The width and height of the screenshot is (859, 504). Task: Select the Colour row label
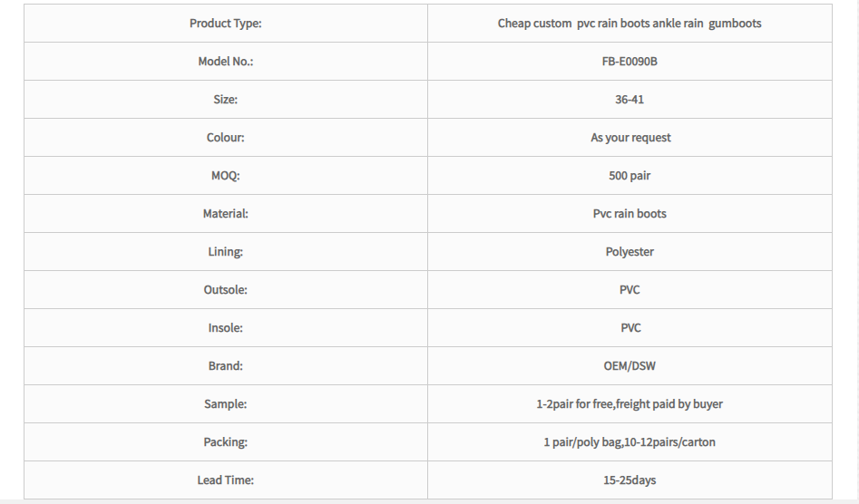[226, 138]
